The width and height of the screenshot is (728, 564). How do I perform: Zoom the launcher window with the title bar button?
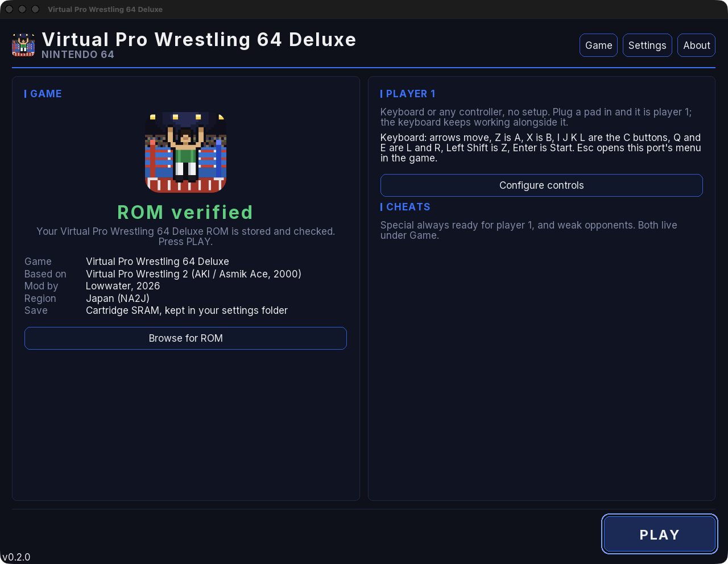point(35,9)
